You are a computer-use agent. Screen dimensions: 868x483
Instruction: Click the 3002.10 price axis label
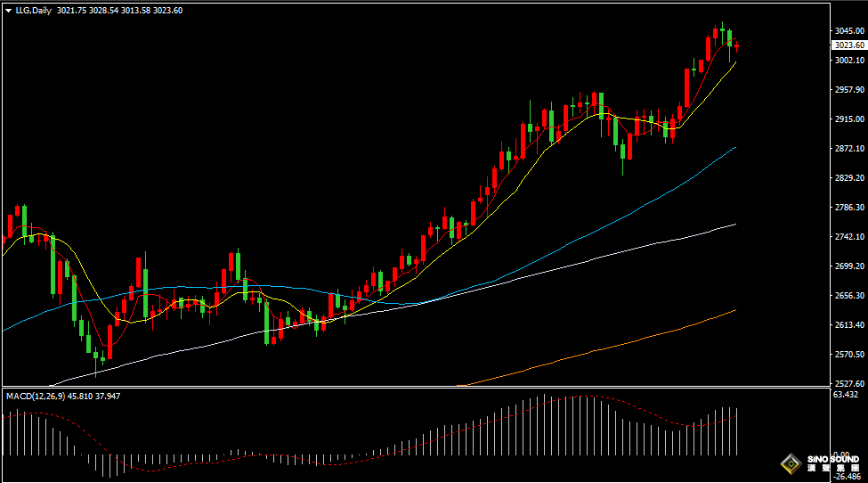[x=849, y=61]
